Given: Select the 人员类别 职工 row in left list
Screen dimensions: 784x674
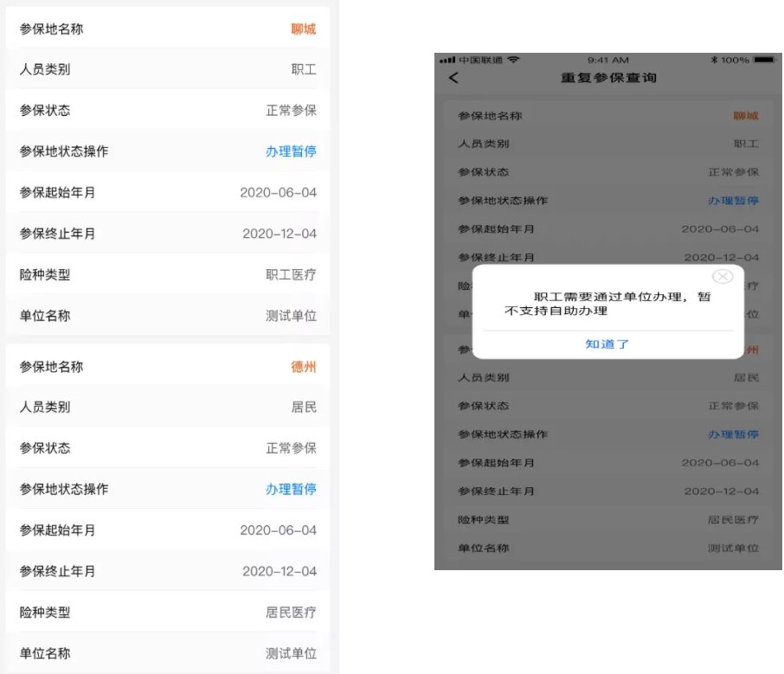Looking at the screenshot, I should 168,70.
